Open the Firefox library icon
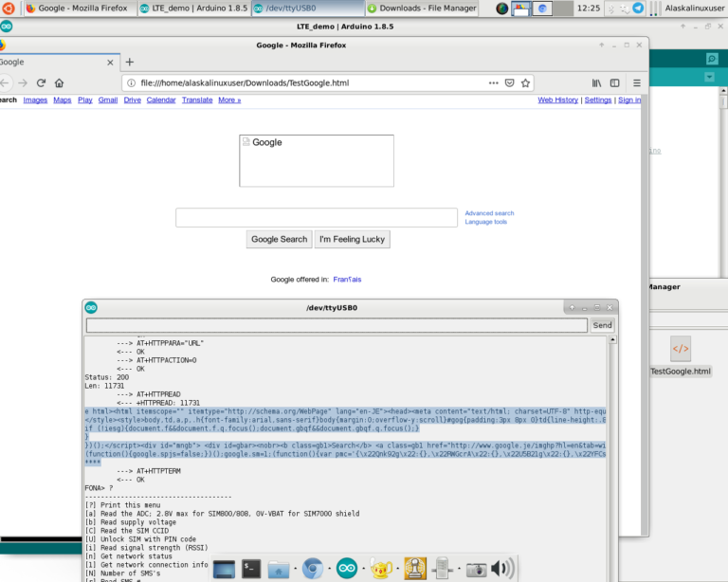The height and width of the screenshot is (582, 728). pos(598,82)
